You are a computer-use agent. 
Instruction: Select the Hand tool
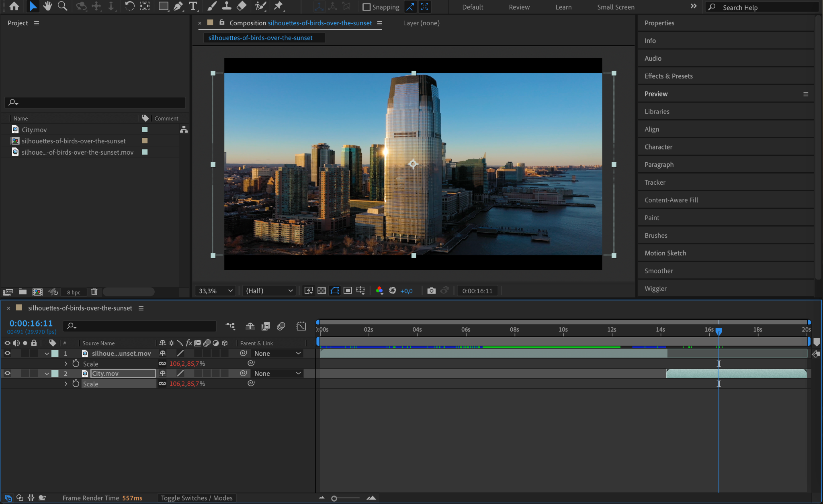pyautogui.click(x=47, y=6)
